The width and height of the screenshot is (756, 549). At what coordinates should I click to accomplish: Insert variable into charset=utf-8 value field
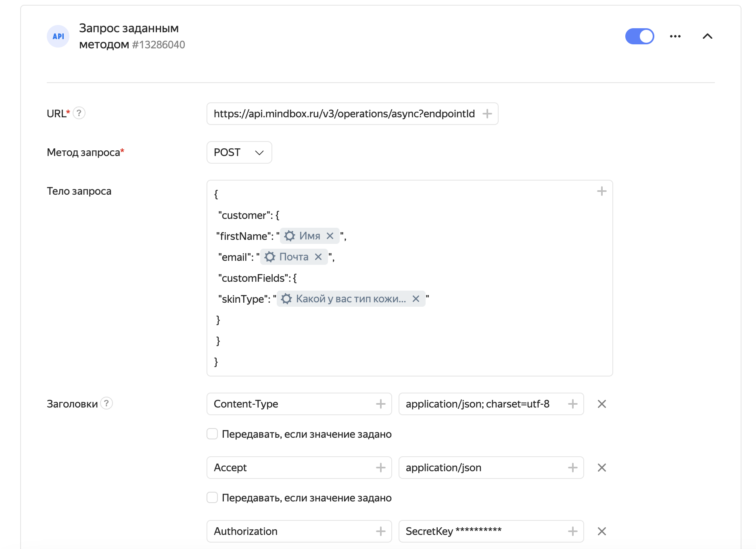click(572, 404)
